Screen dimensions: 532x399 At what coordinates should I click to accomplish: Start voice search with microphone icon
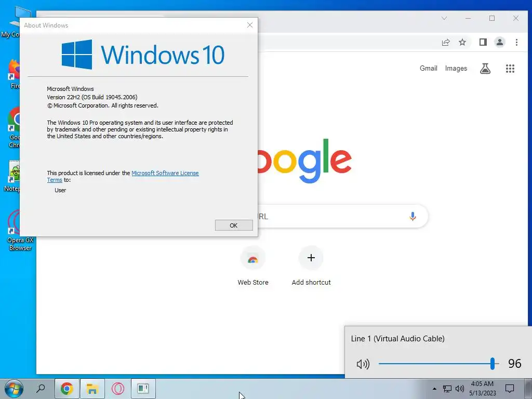pos(413,216)
